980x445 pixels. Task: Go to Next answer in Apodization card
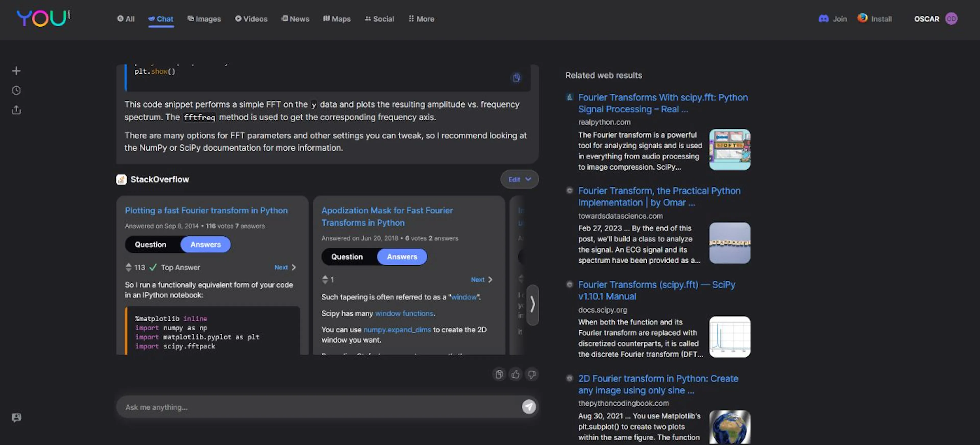(482, 279)
